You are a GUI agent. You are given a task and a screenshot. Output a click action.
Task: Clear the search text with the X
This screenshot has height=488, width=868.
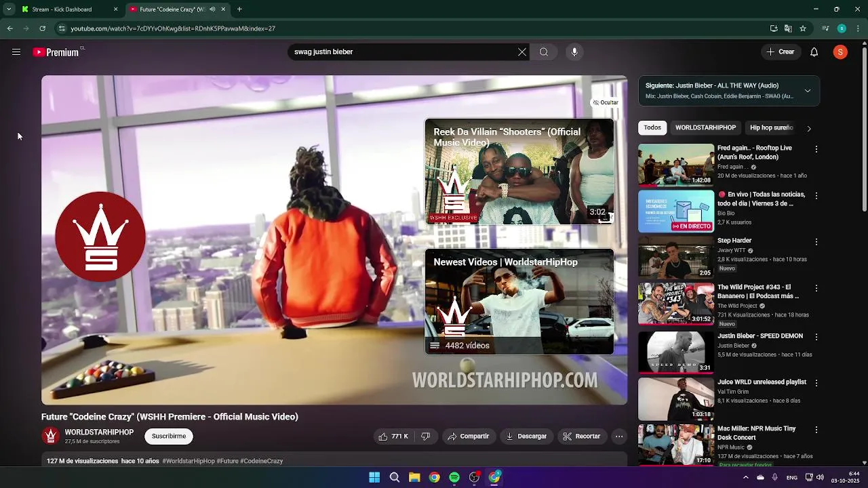click(x=522, y=52)
